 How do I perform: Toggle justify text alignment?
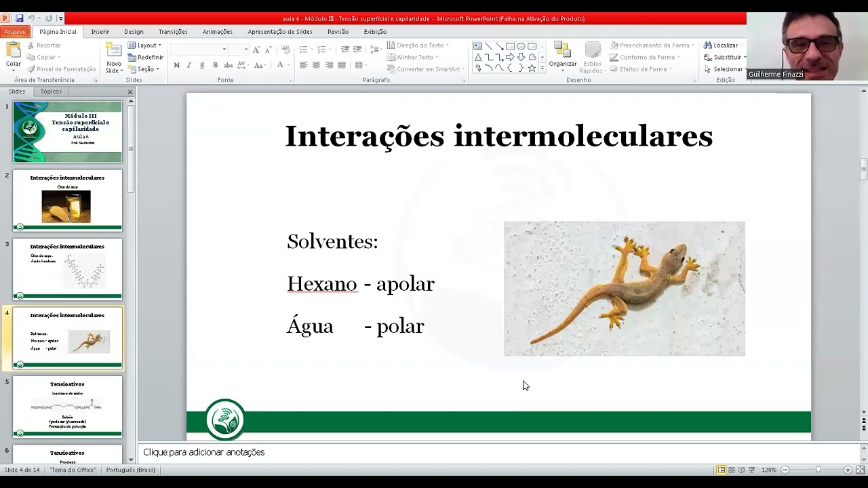click(x=341, y=65)
